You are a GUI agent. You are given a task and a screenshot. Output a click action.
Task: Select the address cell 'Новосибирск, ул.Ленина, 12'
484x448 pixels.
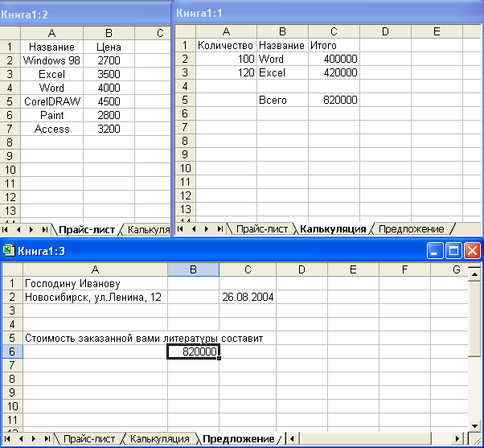(96, 297)
